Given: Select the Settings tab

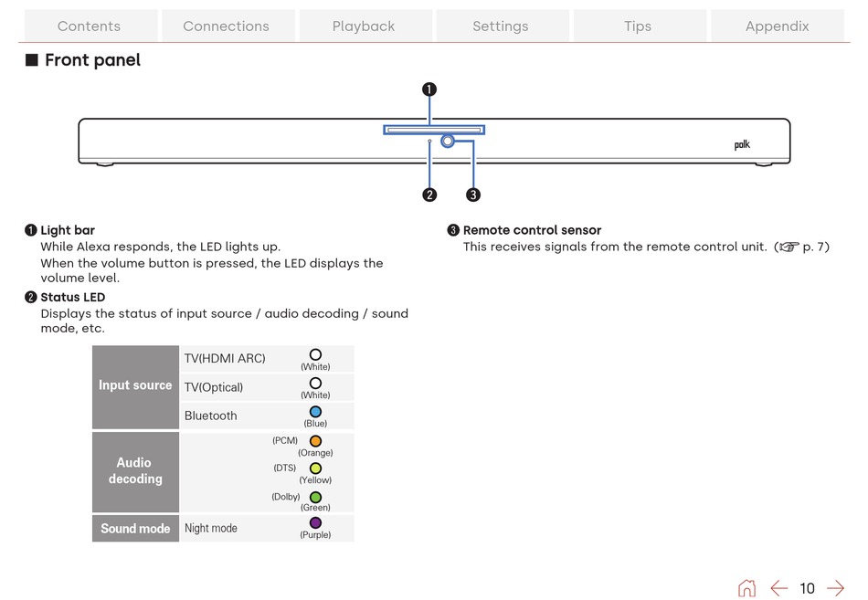Looking at the screenshot, I should [x=501, y=26].
